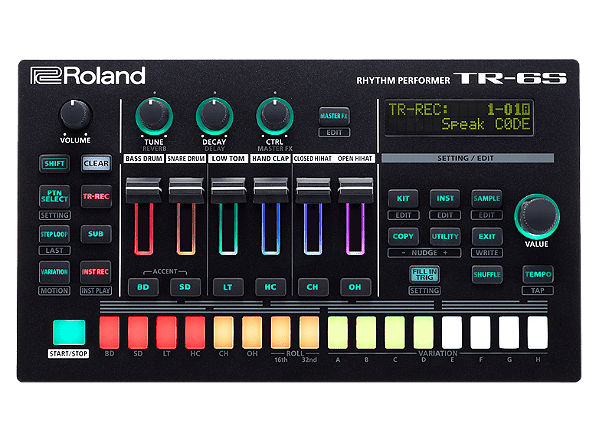Trigger the FILL IN TRIG button
599x443 pixels.
424,274
